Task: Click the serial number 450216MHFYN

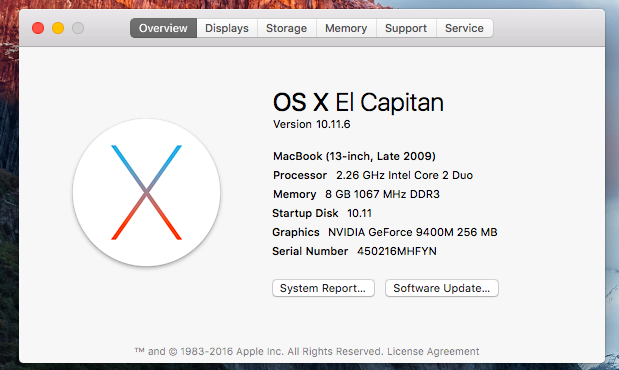Action: click(x=397, y=251)
